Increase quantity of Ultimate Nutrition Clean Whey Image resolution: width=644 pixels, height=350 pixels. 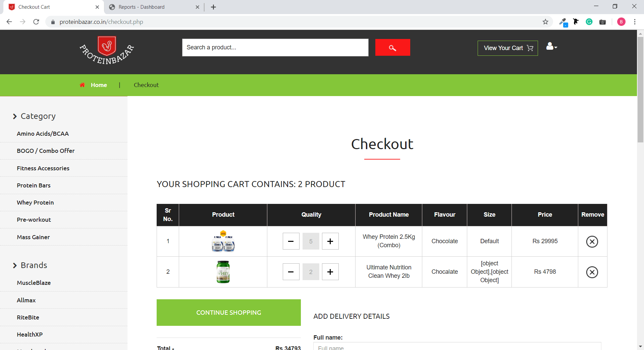[330, 272]
